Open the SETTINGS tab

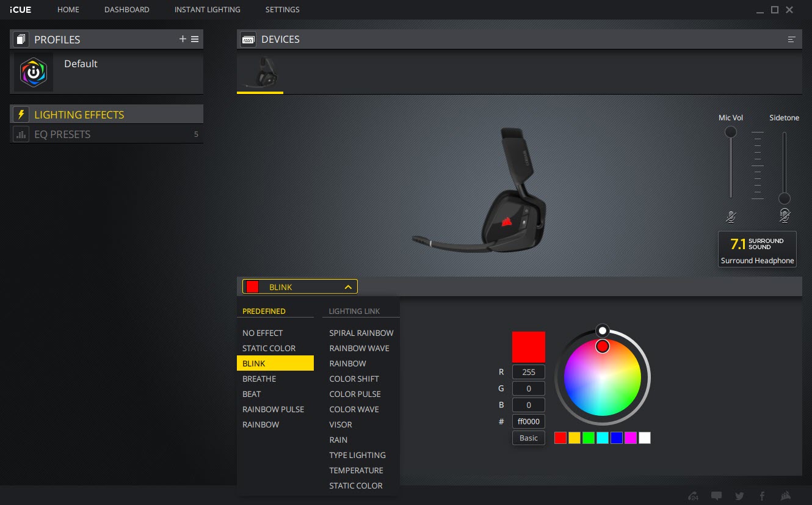(283, 10)
